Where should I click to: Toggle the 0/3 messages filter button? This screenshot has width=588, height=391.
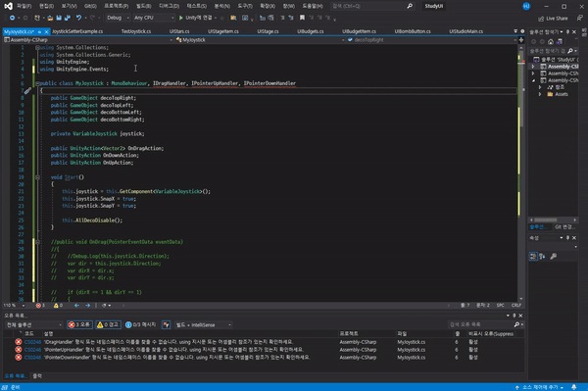pos(140,324)
